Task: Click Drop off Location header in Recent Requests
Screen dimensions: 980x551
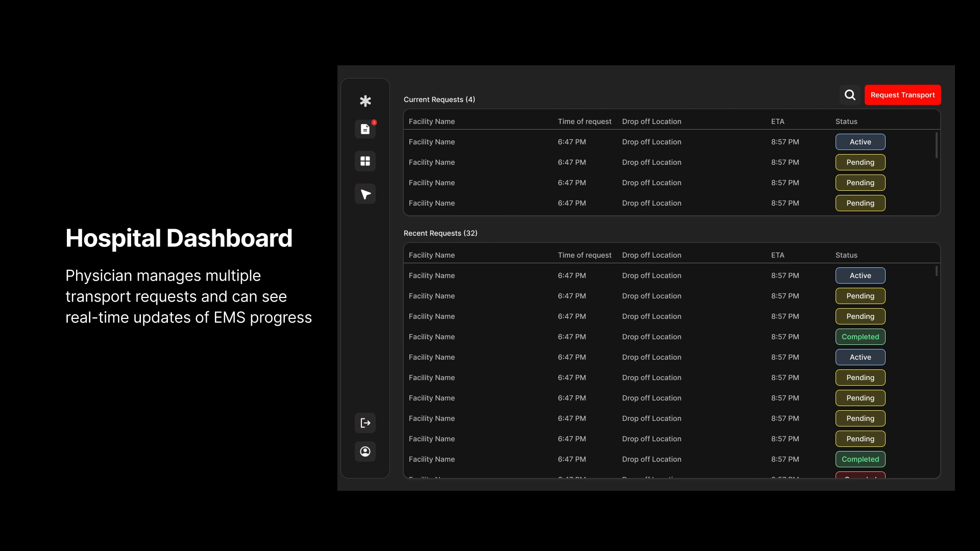Action: click(651, 255)
